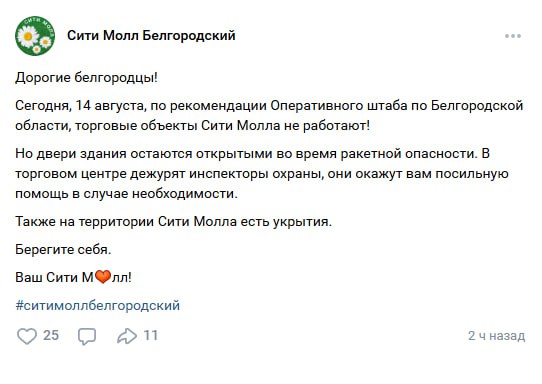Open comments via the speech bubble icon

(x=87, y=336)
